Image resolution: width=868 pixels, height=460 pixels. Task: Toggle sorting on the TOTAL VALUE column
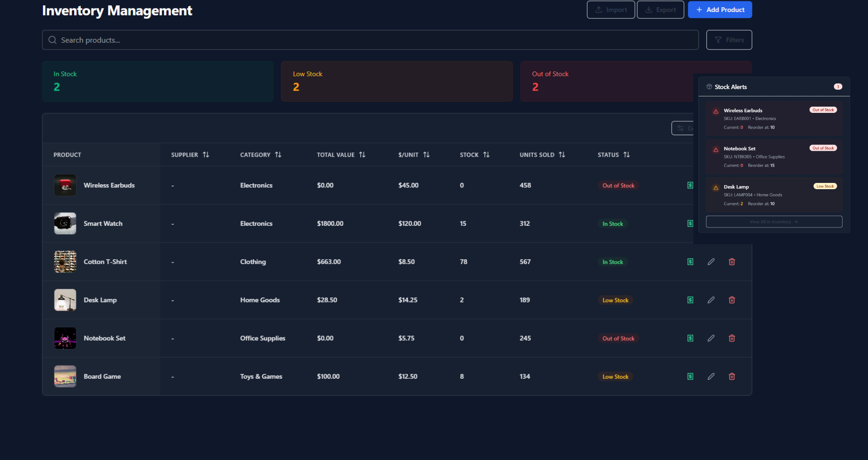(362, 154)
